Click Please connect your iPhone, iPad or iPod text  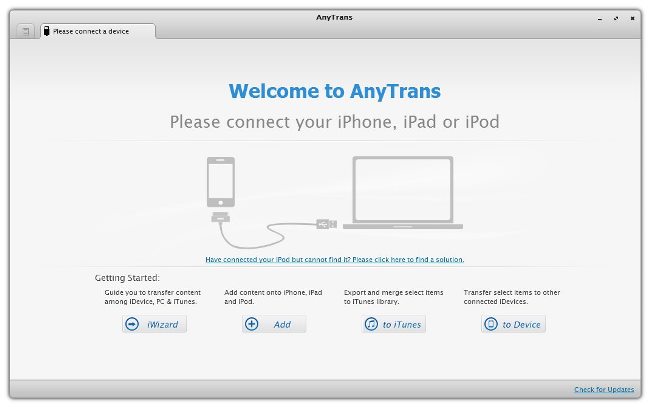[335, 122]
